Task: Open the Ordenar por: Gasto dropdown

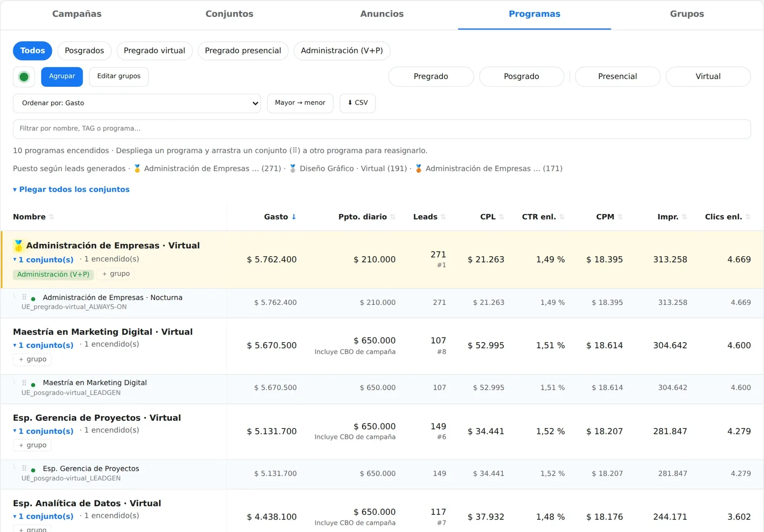Action: click(137, 103)
